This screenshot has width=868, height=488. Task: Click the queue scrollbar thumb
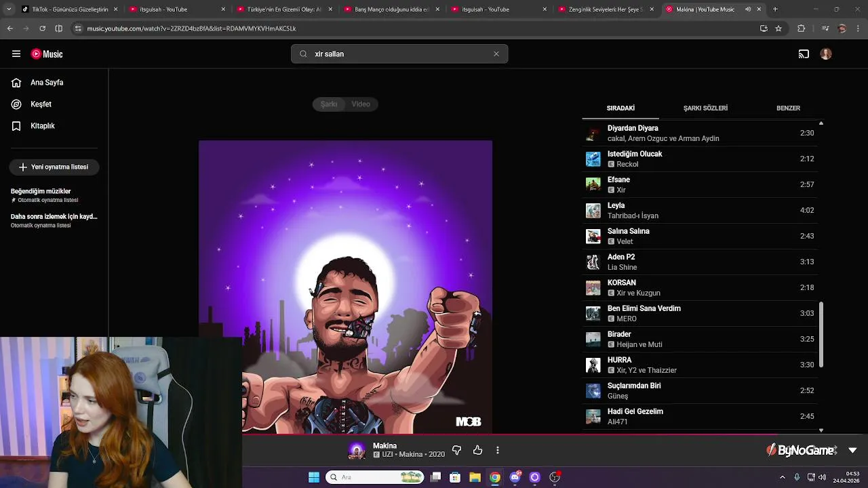821,335
